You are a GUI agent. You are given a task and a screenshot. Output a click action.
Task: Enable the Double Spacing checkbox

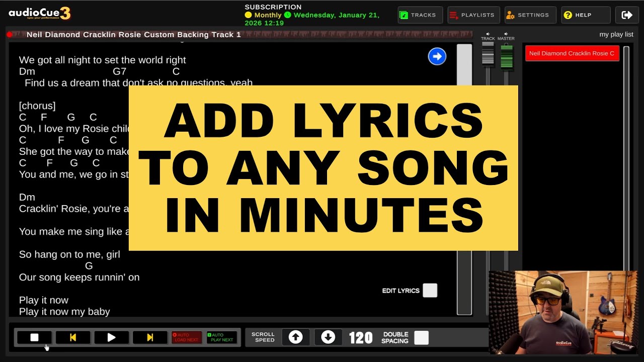tap(421, 337)
